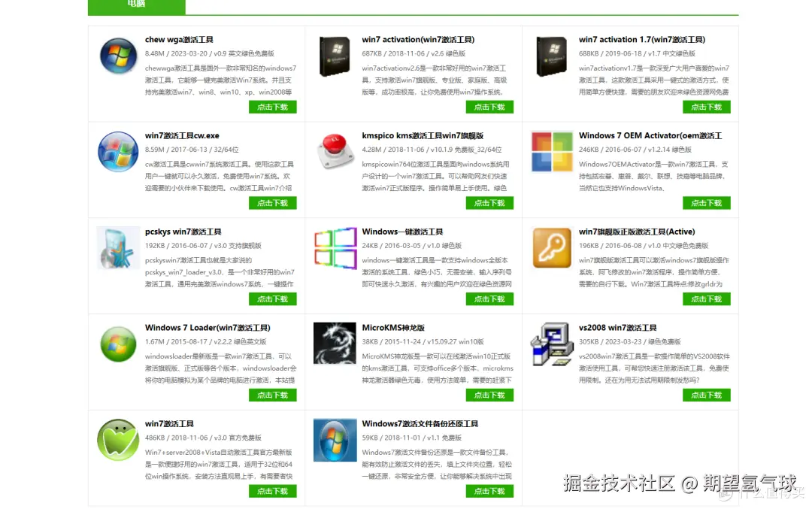Click the text 59KB / 2018-11-01 / v1.1
Image resolution: width=812 pixels, height=509 pixels.
400,438
